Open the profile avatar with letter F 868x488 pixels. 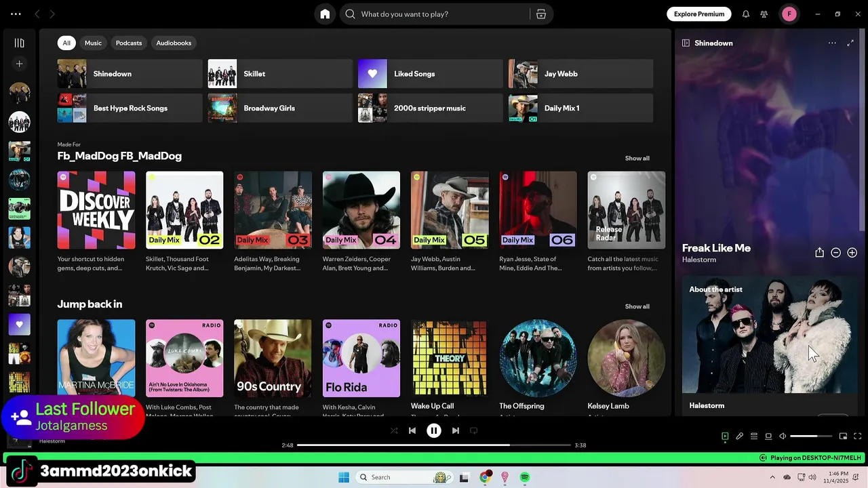pos(789,14)
